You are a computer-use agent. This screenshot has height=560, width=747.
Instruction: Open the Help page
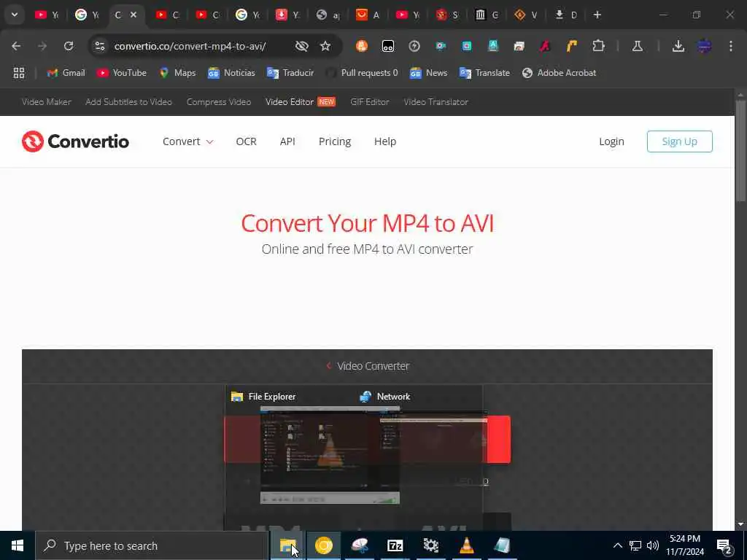[385, 141]
